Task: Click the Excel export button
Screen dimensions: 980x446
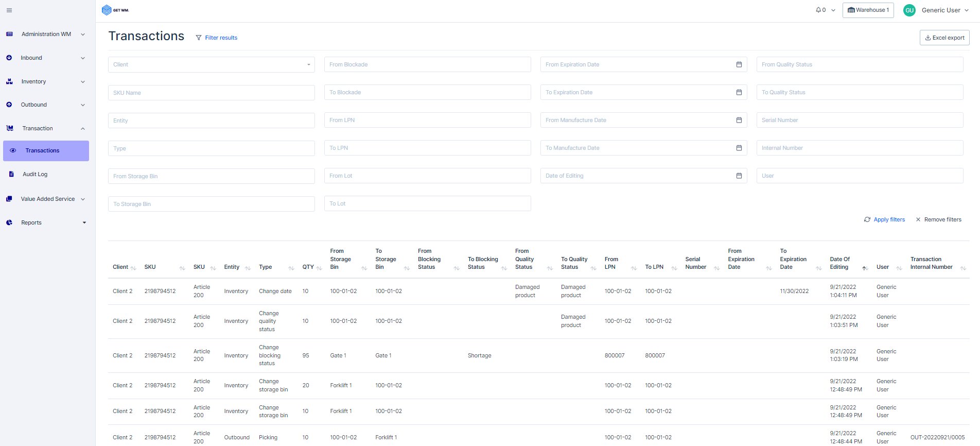Action: (x=944, y=38)
